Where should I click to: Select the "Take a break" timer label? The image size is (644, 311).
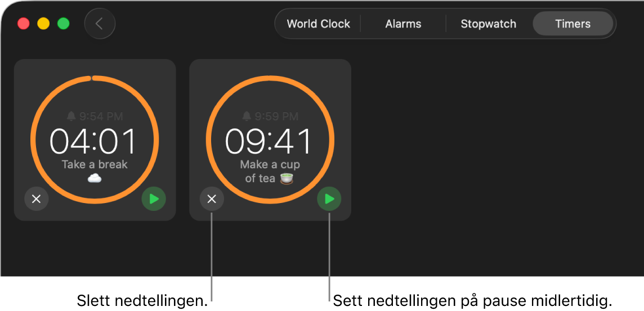pyautogui.click(x=95, y=165)
